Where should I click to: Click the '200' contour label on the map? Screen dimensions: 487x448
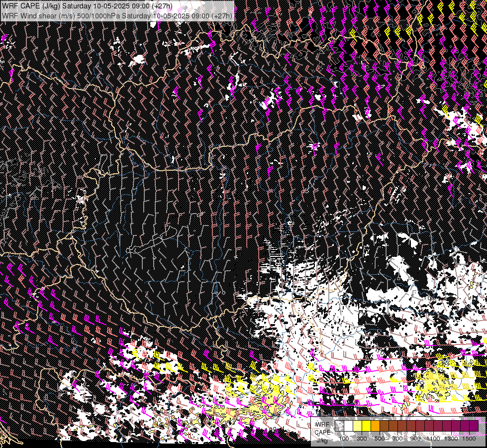pyautogui.click(x=219, y=406)
